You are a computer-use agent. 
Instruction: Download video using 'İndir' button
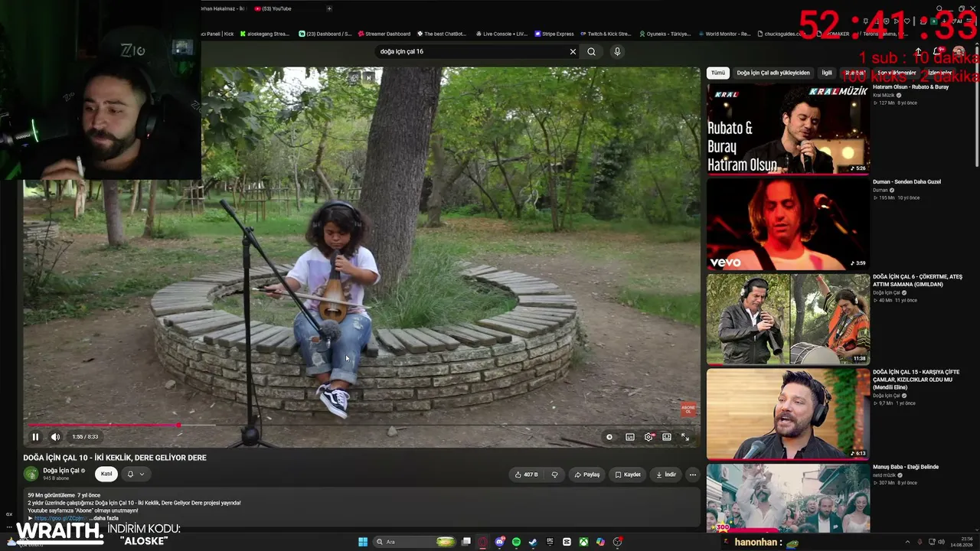[x=666, y=474]
